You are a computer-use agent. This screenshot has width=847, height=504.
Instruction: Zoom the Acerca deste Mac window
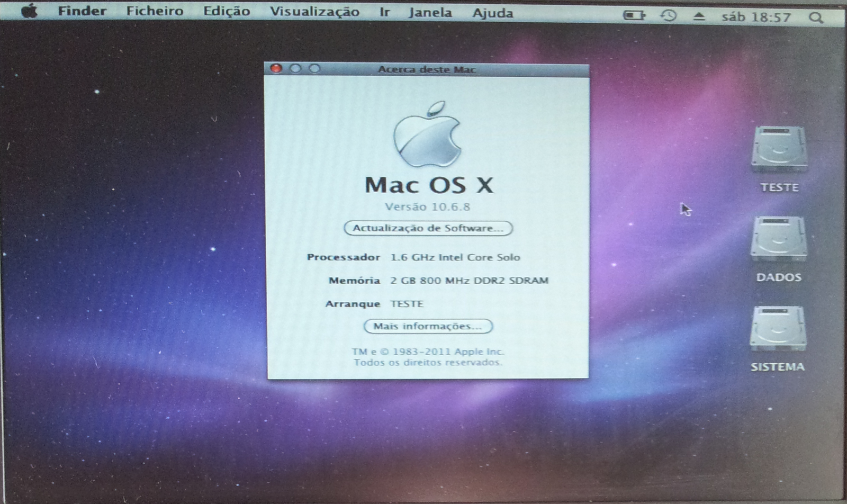tap(314, 68)
